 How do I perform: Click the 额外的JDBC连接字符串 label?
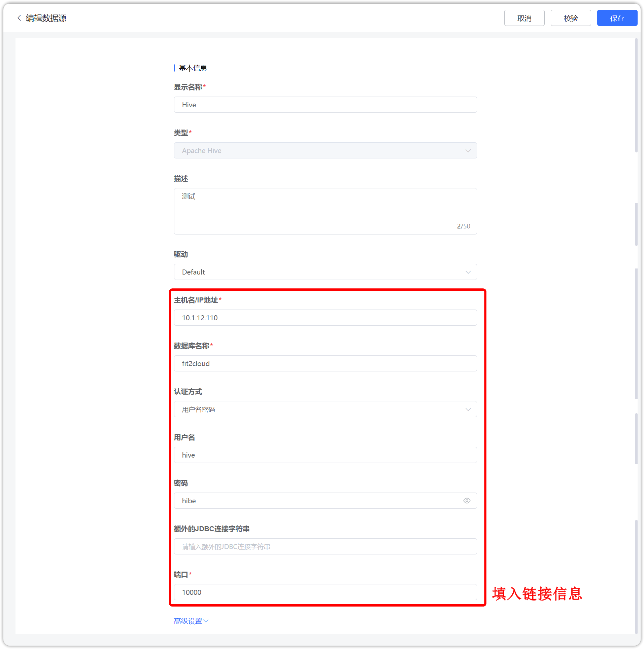click(x=212, y=529)
